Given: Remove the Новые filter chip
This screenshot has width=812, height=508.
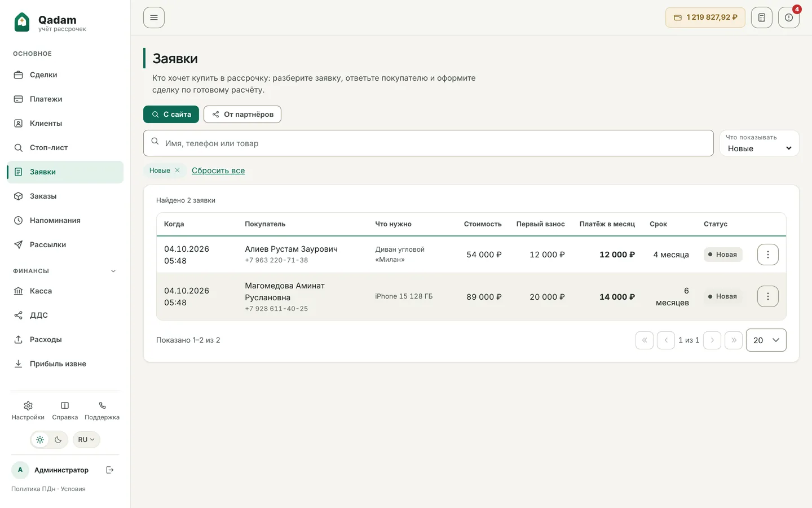Looking at the screenshot, I should point(177,170).
